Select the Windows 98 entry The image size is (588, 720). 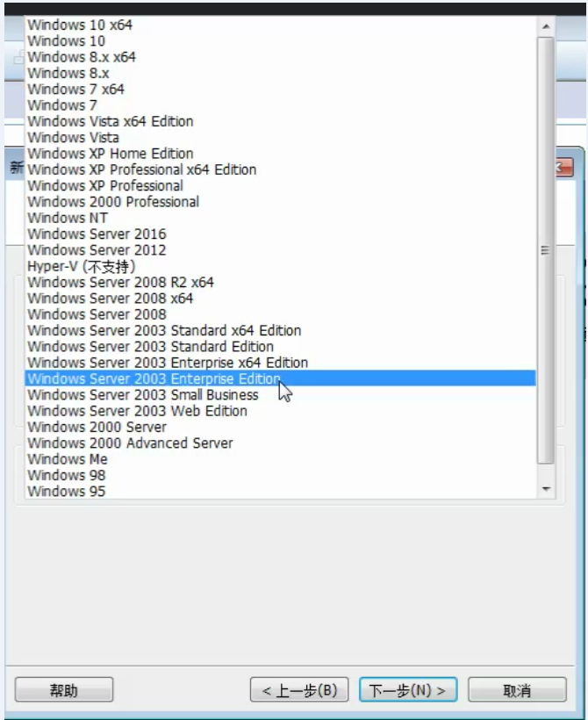[280, 475]
